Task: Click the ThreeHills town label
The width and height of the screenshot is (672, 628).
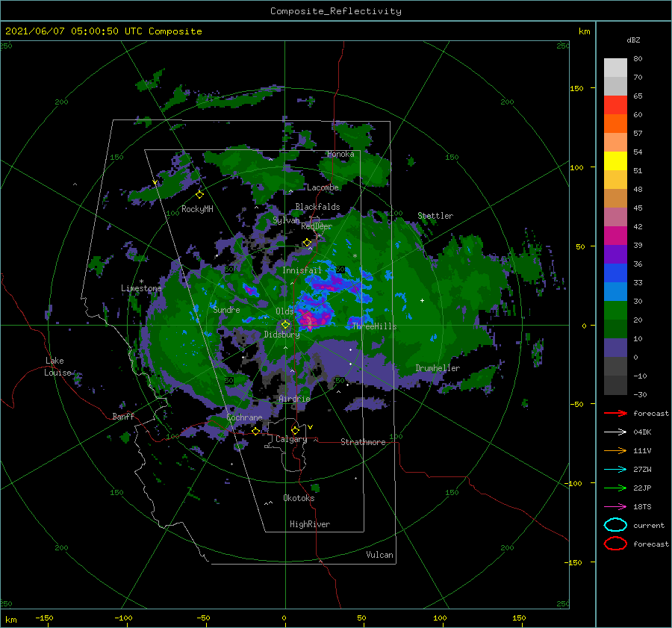Action: click(374, 326)
